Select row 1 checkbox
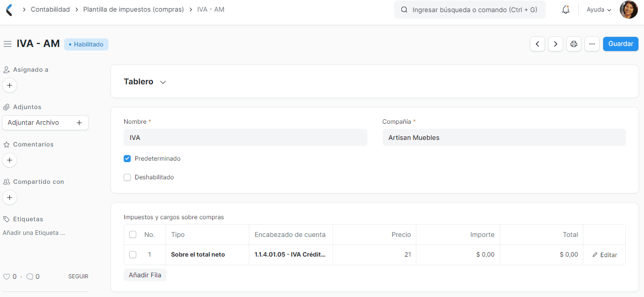Screen dimensions: 644x297 point(133,255)
